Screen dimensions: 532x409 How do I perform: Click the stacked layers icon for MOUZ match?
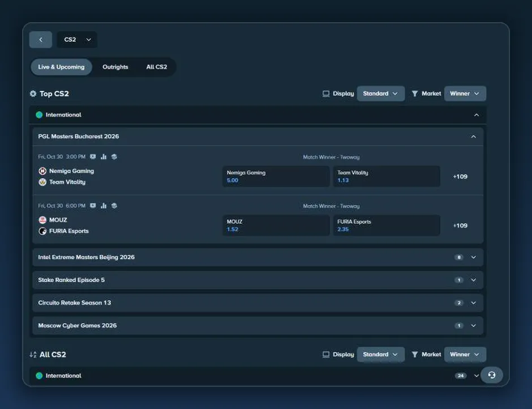click(114, 205)
